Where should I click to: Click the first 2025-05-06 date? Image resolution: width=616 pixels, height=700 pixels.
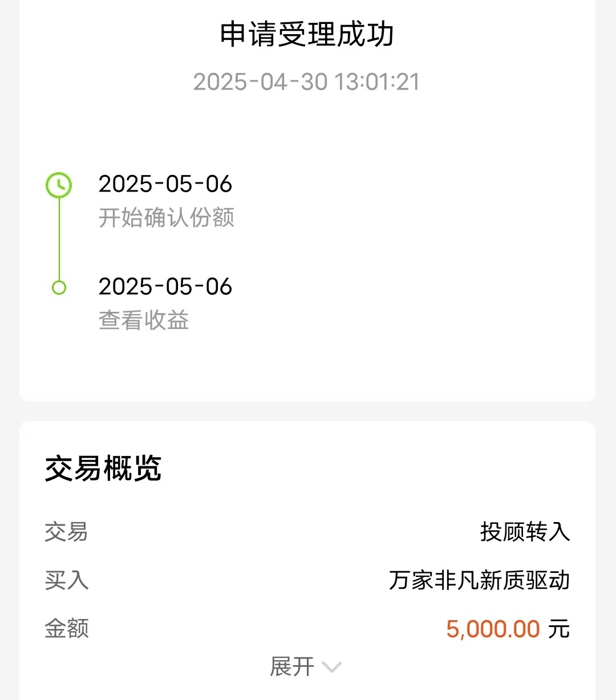pos(165,184)
